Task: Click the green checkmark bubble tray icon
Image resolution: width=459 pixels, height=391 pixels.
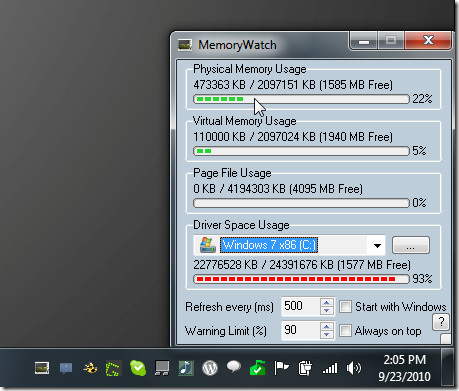Action: click(138, 368)
